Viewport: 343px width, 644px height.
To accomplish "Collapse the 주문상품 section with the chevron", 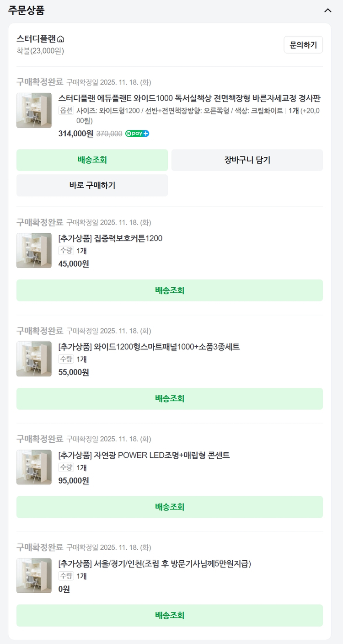I will tap(327, 10).
